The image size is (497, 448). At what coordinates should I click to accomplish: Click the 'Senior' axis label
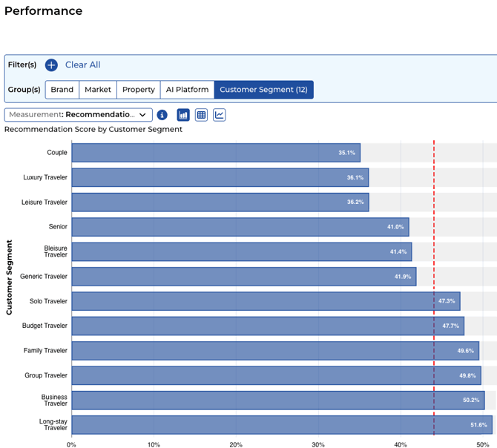(x=58, y=226)
